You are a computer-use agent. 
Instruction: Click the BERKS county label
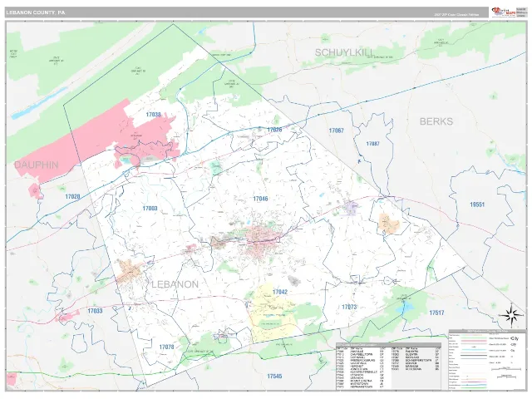[436, 121]
